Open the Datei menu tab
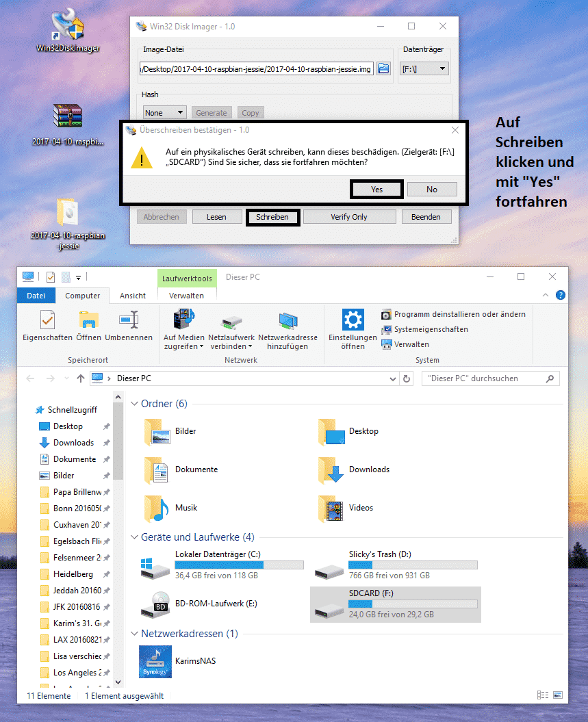The image size is (588, 722). coord(36,296)
